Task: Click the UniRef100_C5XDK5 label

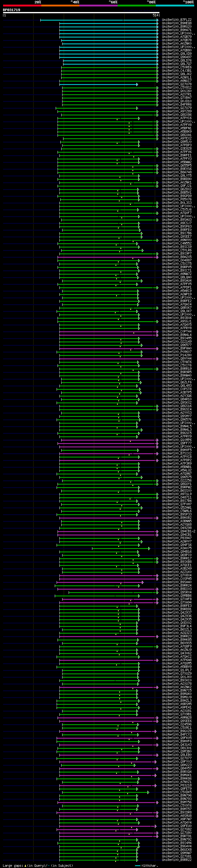Action: [x=176, y=792]
